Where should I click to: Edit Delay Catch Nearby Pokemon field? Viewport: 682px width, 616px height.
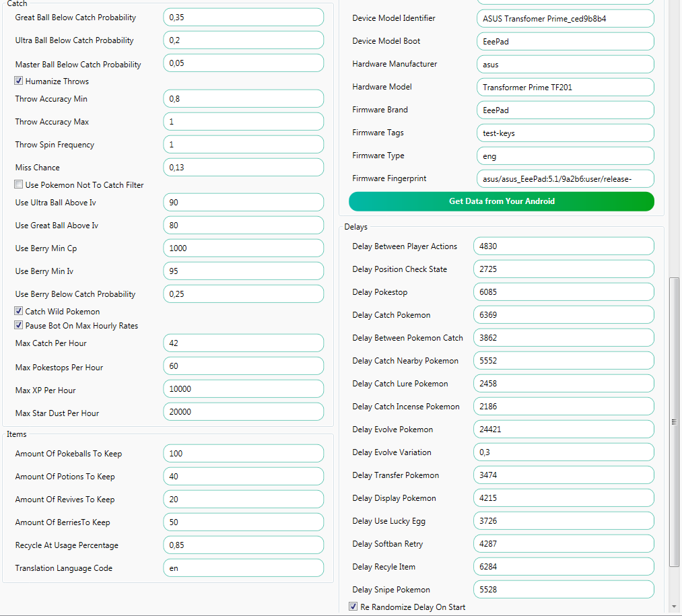tap(564, 361)
